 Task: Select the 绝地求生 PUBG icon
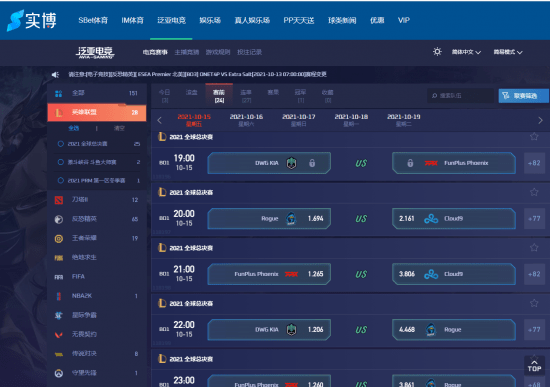pos(59,258)
